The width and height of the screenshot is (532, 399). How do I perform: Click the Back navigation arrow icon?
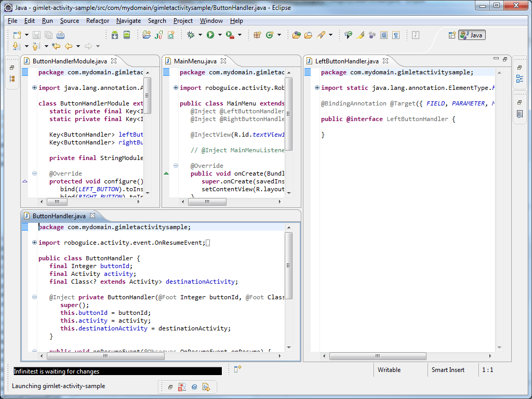tap(68, 46)
